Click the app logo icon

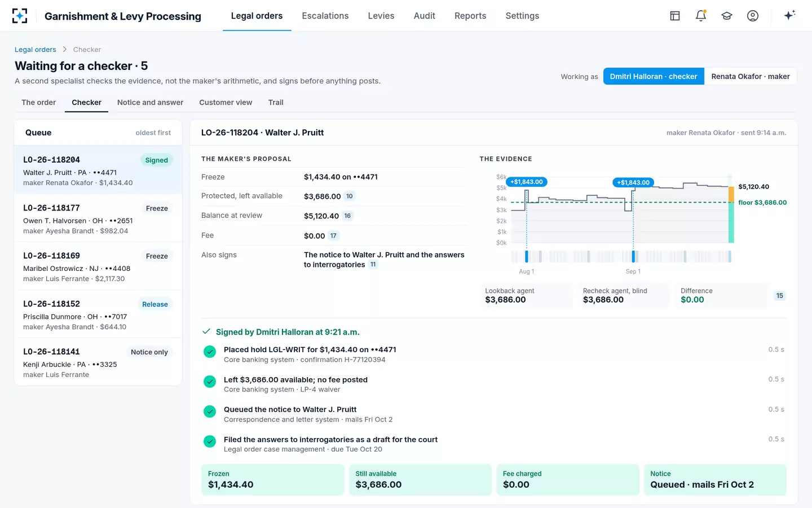[x=20, y=16]
